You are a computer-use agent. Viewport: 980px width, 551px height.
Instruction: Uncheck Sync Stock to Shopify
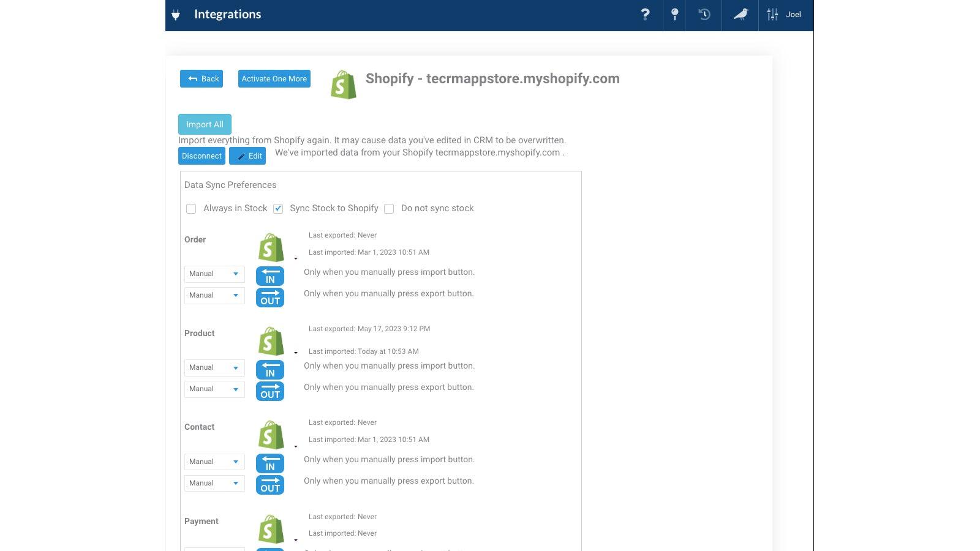click(278, 208)
